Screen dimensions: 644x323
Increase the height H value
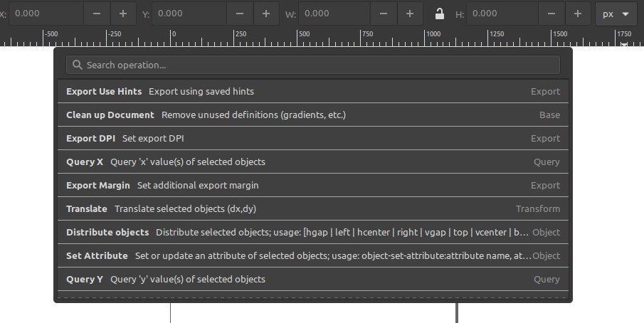click(577, 14)
